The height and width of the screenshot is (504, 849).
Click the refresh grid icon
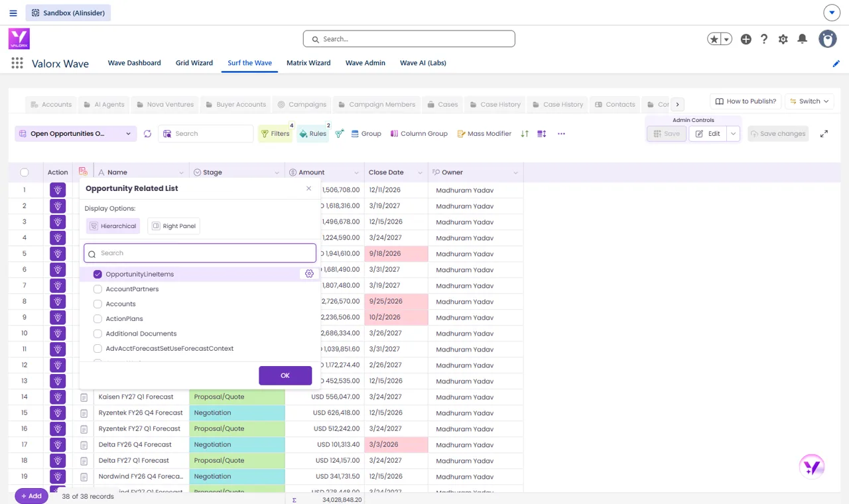point(147,133)
